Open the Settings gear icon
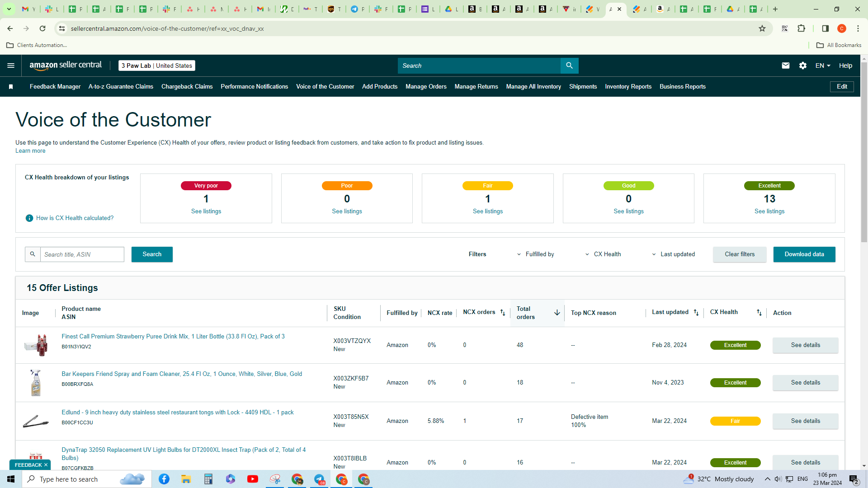Image resolution: width=868 pixels, height=488 pixels. (803, 66)
